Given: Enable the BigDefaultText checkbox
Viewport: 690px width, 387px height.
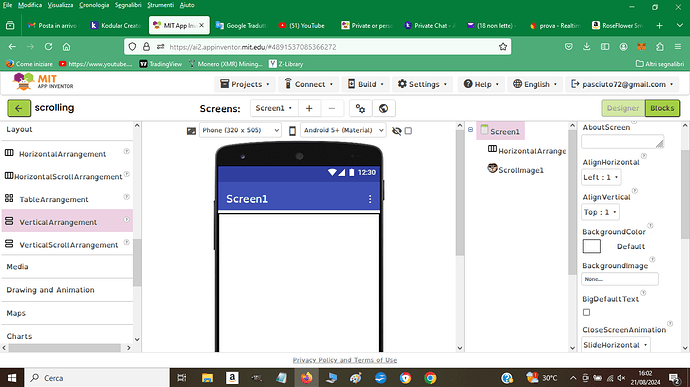Looking at the screenshot, I should coord(586,312).
